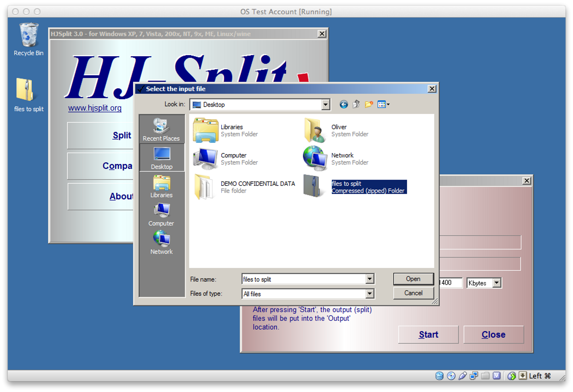
Task: Click inside the File name field
Action: pyautogui.click(x=304, y=279)
